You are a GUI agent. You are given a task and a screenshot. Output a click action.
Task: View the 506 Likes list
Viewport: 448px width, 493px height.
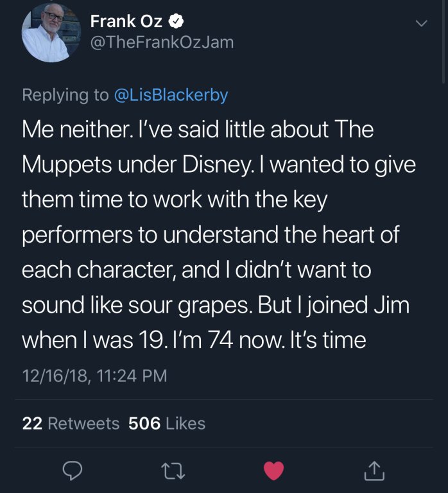(167, 424)
